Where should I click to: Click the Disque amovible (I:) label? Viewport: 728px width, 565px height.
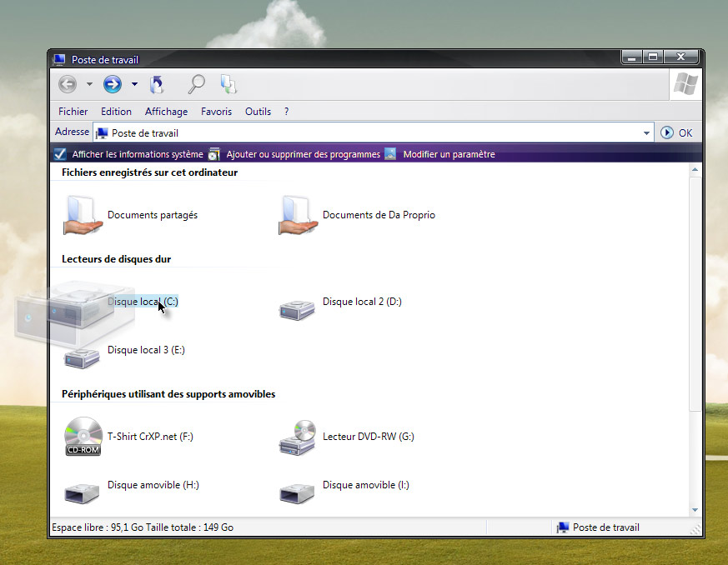tap(366, 485)
